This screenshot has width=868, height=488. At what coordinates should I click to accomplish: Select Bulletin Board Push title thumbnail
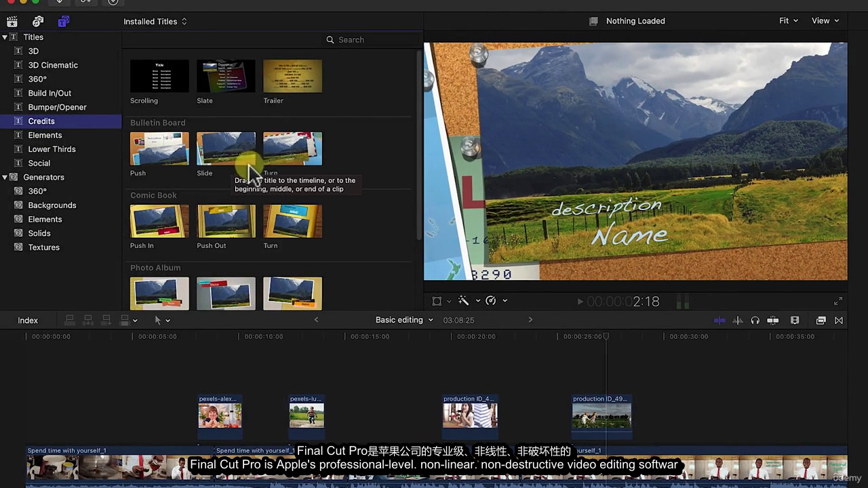[x=159, y=148]
